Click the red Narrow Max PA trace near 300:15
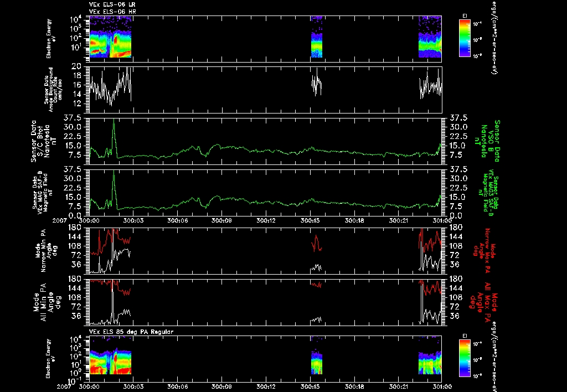 (x=316, y=244)
